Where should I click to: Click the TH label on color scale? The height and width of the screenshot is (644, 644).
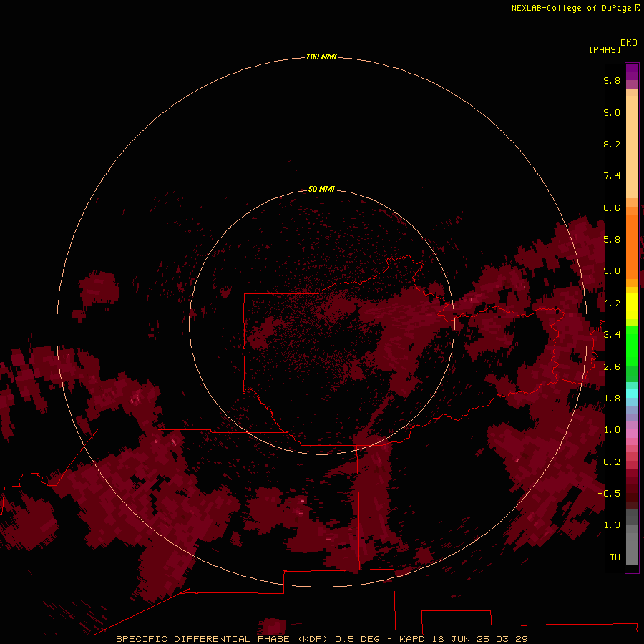[x=615, y=557]
